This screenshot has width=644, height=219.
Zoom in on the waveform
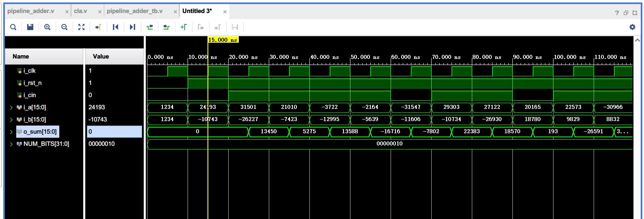(x=47, y=27)
